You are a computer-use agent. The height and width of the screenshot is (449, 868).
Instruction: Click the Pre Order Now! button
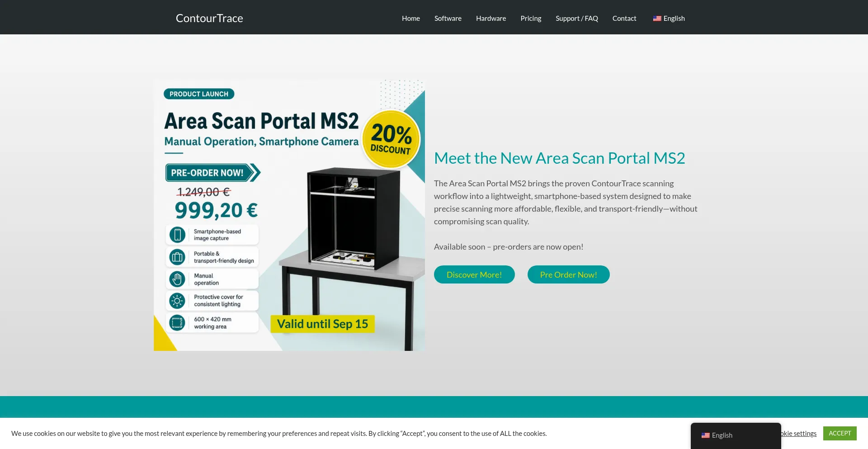click(x=569, y=274)
